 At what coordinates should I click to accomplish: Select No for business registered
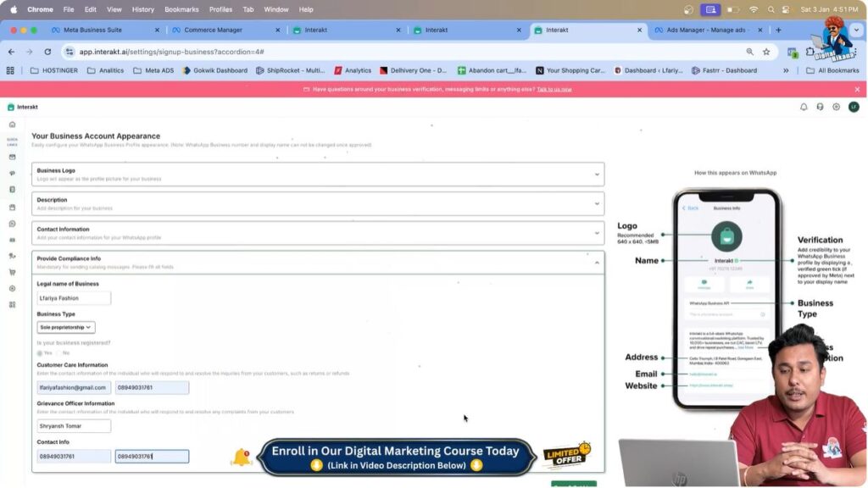(x=58, y=352)
